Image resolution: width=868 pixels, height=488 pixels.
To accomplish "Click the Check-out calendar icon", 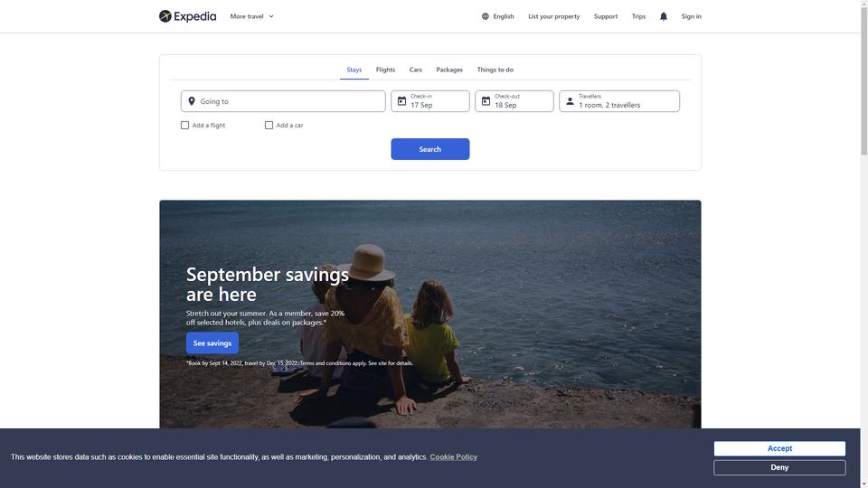I will [x=486, y=101].
